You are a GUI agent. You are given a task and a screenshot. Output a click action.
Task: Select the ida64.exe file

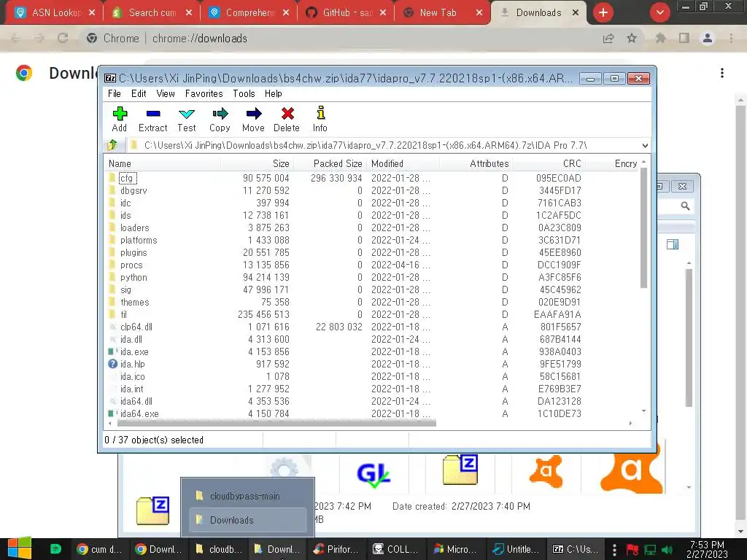pyautogui.click(x=139, y=413)
